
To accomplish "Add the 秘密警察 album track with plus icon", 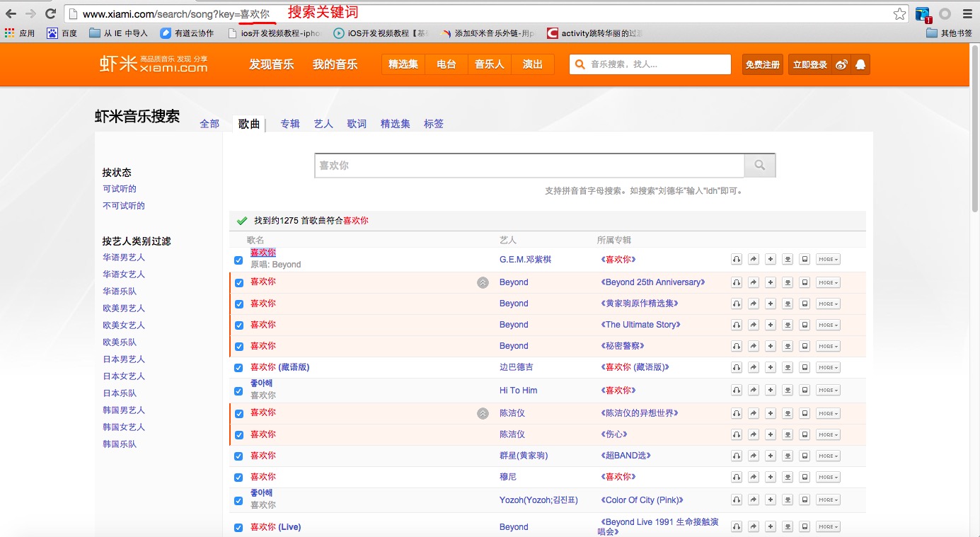I will [x=771, y=346].
